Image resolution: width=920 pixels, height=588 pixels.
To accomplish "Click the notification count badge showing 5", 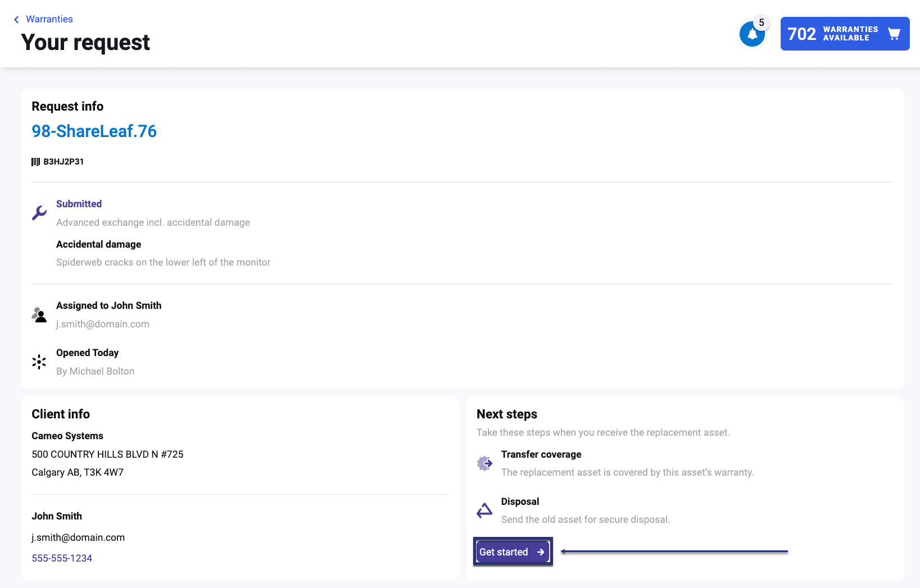I will point(762,22).
